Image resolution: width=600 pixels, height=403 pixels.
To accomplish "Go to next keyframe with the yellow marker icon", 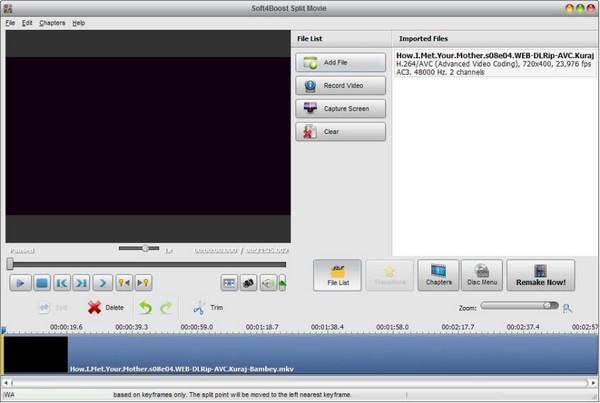I will click(x=144, y=283).
